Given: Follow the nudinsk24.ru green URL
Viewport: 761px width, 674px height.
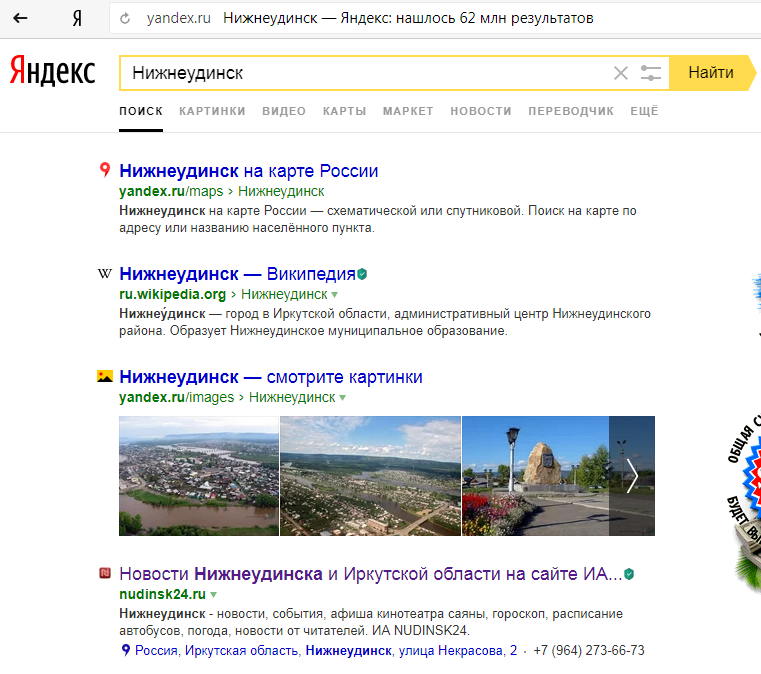Looking at the screenshot, I should 162,594.
